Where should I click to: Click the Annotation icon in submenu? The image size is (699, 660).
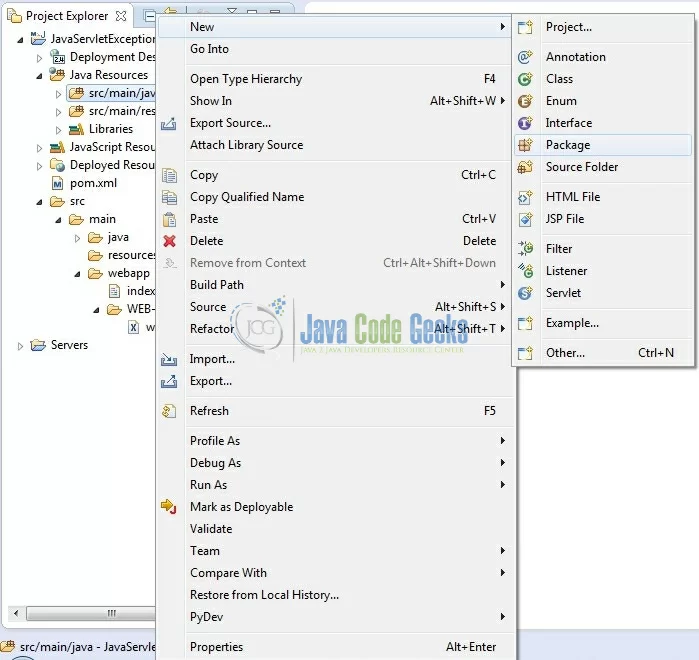coord(525,57)
